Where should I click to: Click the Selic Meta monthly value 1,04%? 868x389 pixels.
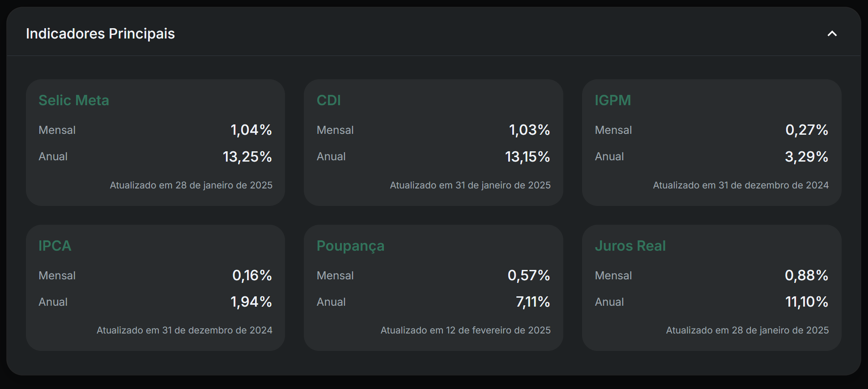pyautogui.click(x=251, y=130)
